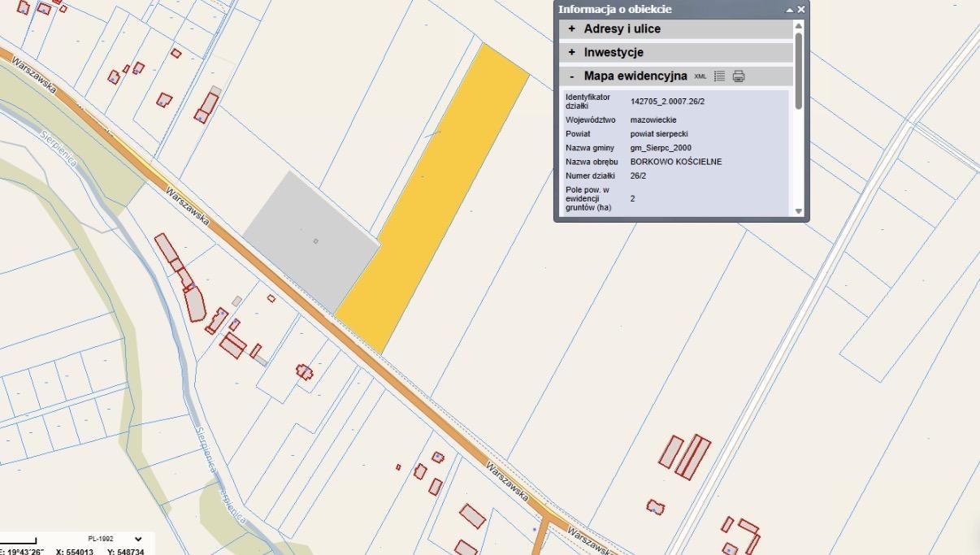This screenshot has height=555, width=980.
Task: Click the 'BORKOWO KOŚCIELNE' obręb value
Action: point(676,162)
